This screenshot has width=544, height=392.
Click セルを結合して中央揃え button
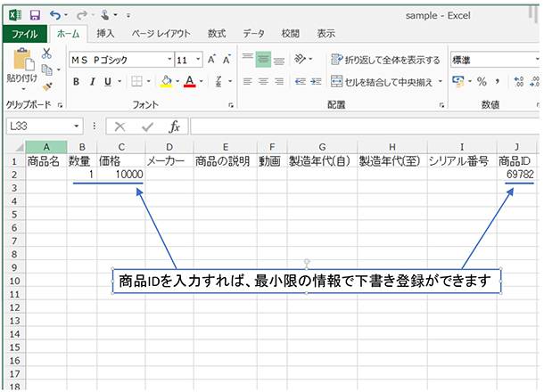389,81
